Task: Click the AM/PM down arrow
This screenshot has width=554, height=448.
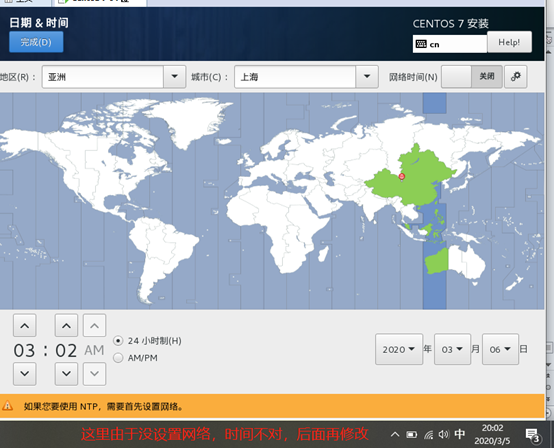Action: [x=94, y=373]
